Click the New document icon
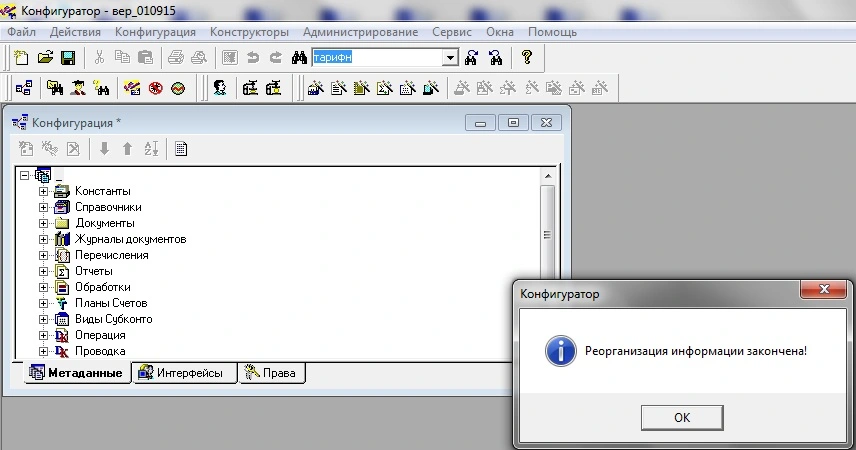856x450 pixels. point(21,58)
